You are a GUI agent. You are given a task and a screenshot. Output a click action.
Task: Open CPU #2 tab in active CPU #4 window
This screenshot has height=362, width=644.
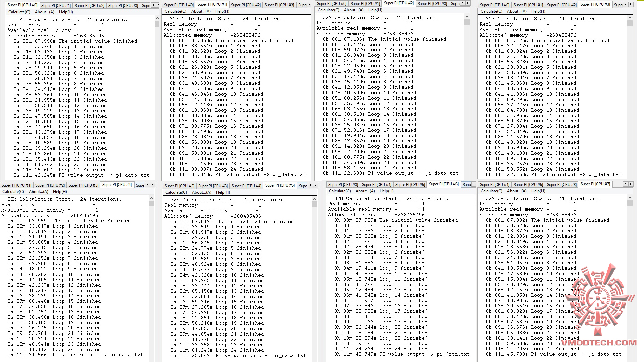(50, 185)
